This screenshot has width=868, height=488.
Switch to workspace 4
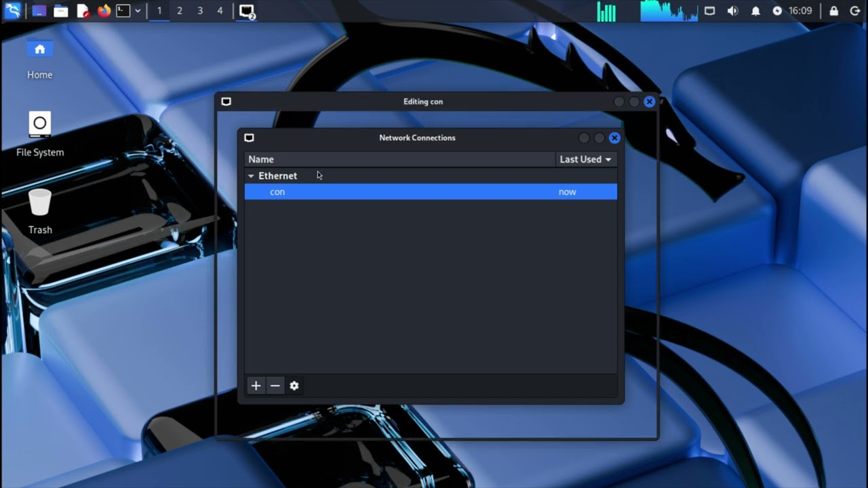[x=220, y=11]
